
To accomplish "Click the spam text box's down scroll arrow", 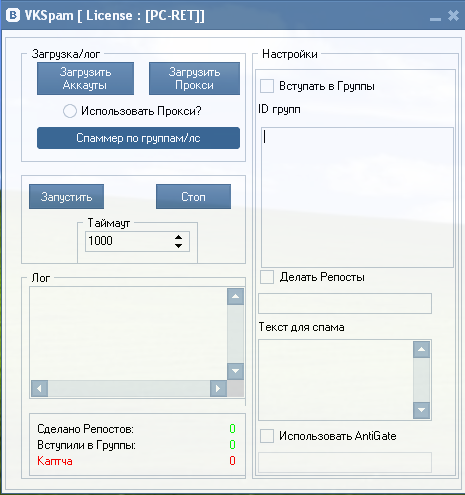I will 421,410.
